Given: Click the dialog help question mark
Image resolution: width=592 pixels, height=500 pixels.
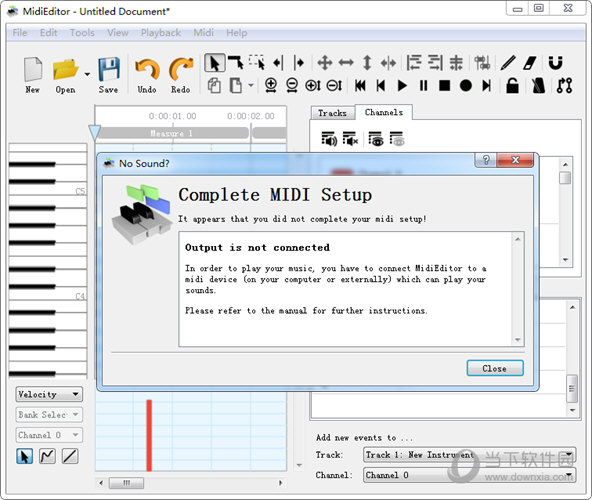Looking at the screenshot, I should tap(486, 160).
